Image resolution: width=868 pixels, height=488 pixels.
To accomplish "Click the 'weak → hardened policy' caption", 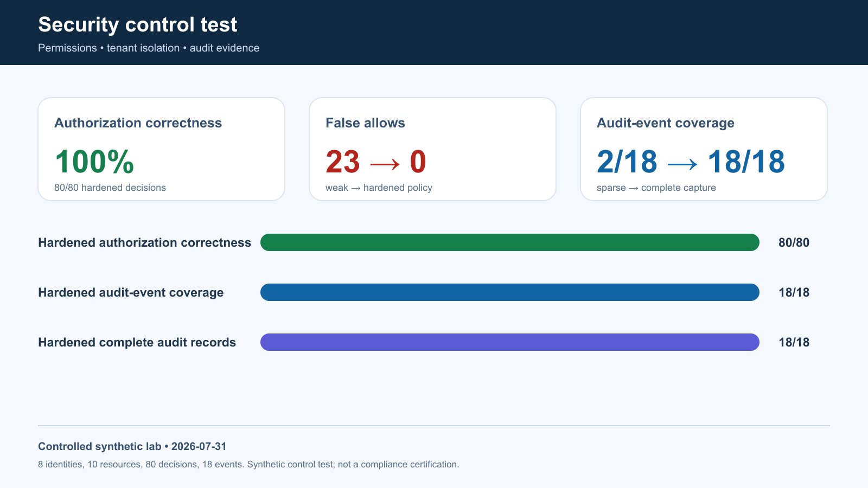I will 379,188.
